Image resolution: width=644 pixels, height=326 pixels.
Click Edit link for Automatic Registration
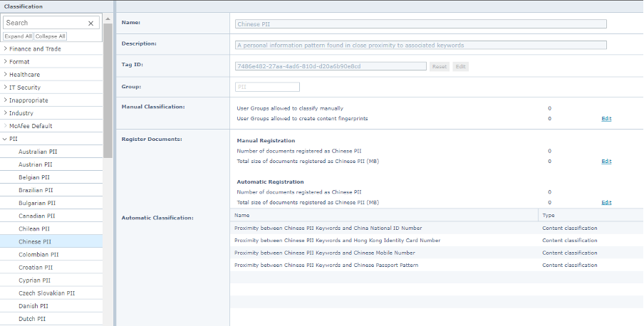pyautogui.click(x=606, y=202)
